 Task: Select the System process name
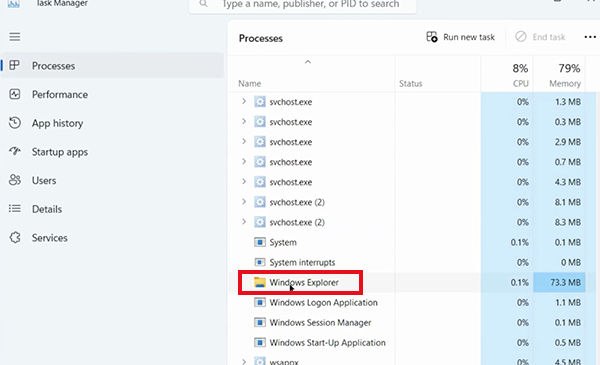tap(283, 243)
